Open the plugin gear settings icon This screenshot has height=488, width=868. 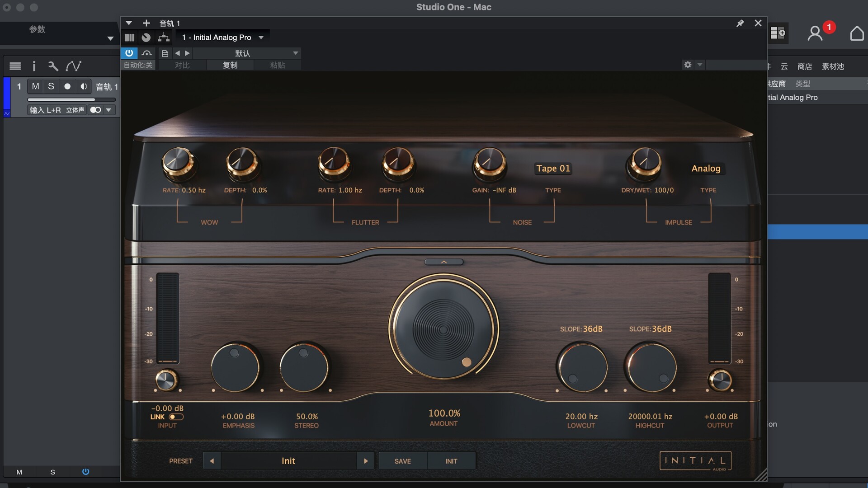pos(688,65)
